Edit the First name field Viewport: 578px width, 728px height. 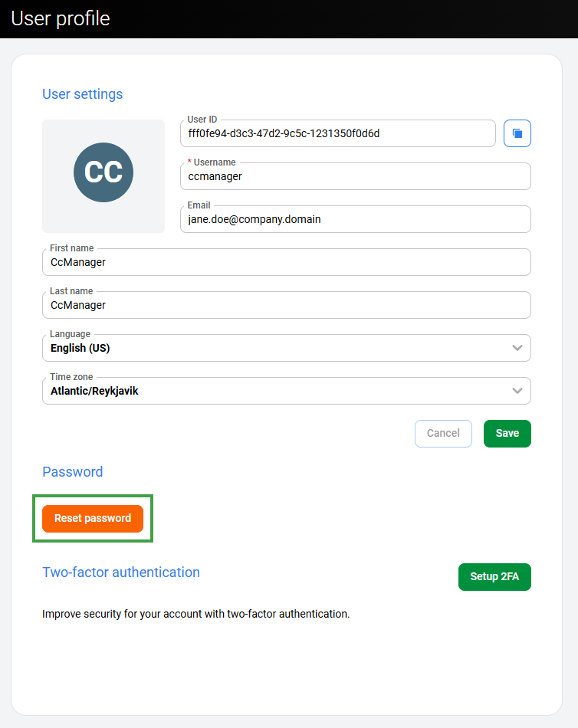click(287, 262)
